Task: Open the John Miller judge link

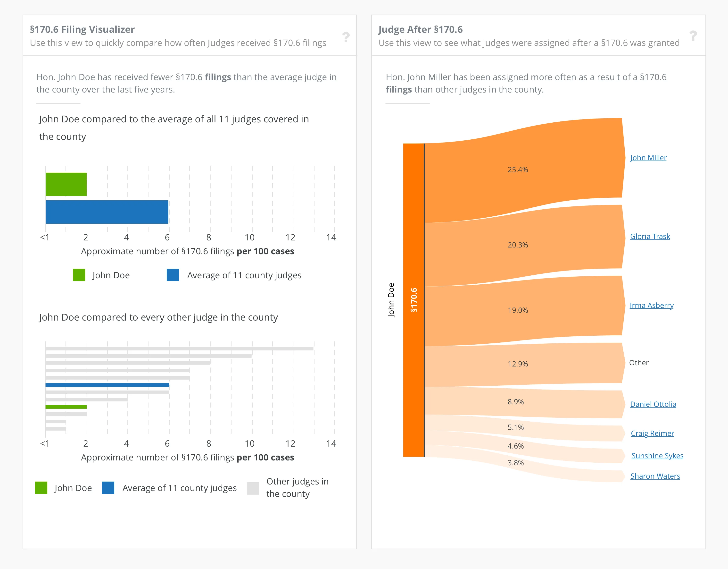Action: pos(648,158)
